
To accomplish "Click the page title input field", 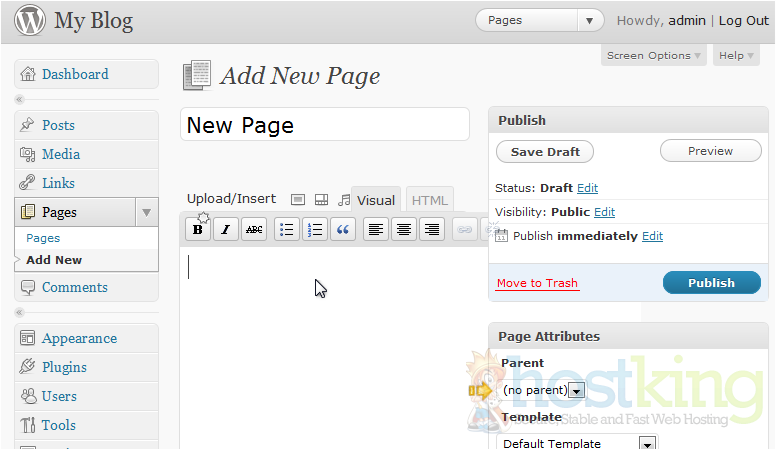I will 325,125.
